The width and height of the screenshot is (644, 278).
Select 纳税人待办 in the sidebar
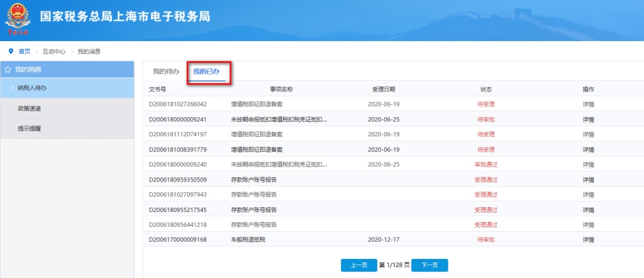click(32, 88)
